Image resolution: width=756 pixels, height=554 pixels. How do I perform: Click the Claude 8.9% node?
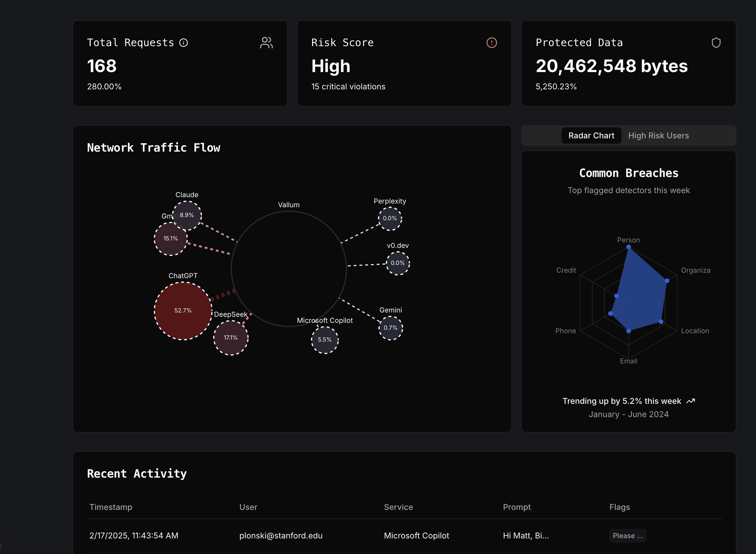tap(188, 215)
